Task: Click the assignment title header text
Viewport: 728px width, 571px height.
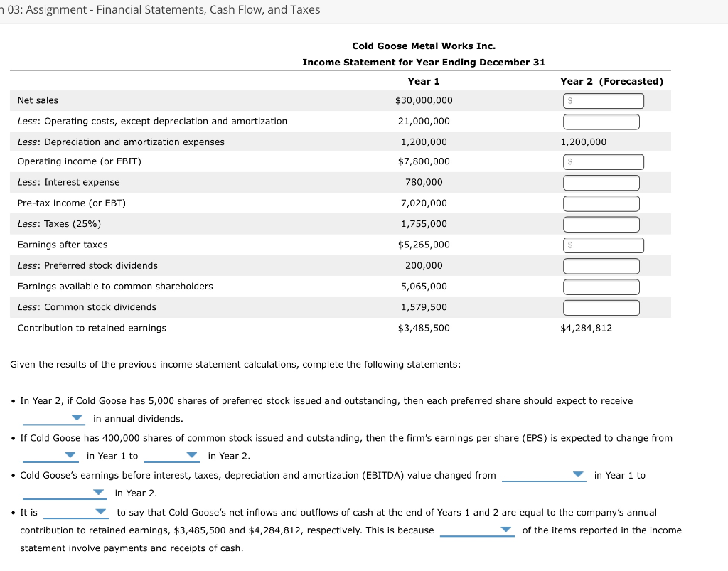Action: coord(160,9)
